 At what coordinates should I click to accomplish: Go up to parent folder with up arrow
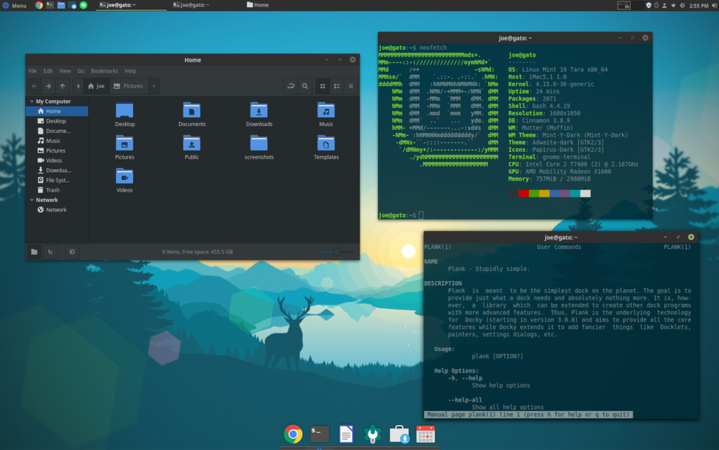click(62, 86)
